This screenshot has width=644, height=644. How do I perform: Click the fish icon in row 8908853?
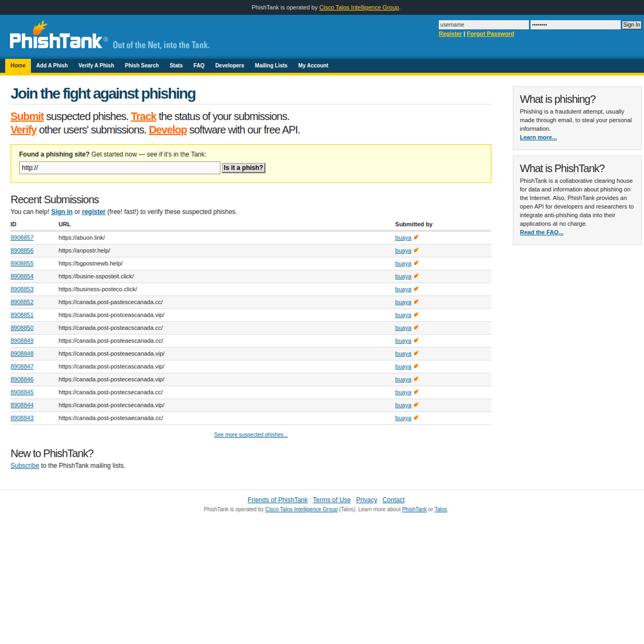click(416, 289)
